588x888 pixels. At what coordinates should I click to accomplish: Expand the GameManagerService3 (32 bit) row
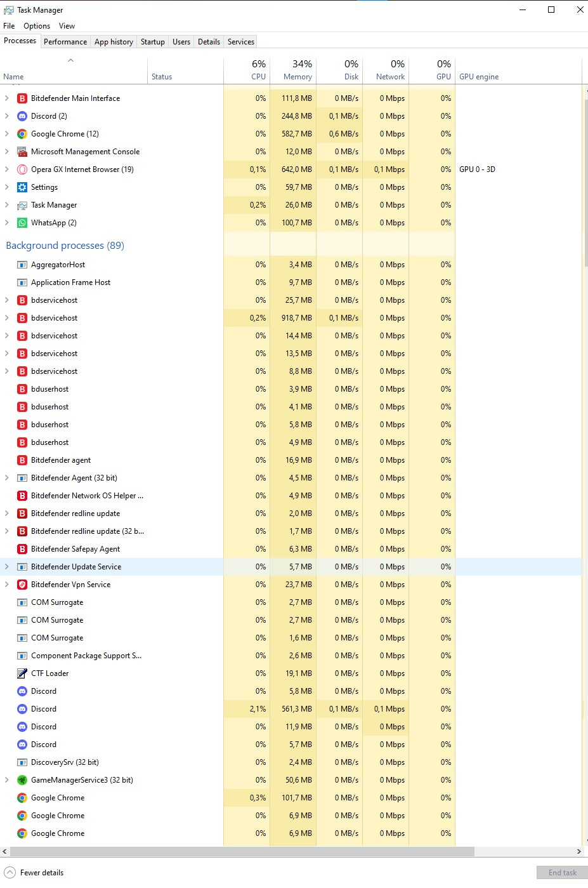(x=7, y=780)
